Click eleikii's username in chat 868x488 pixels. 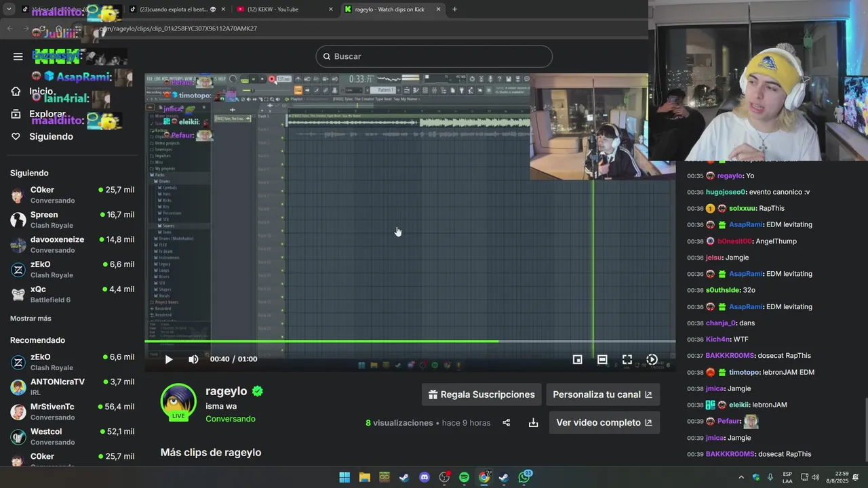738,405
